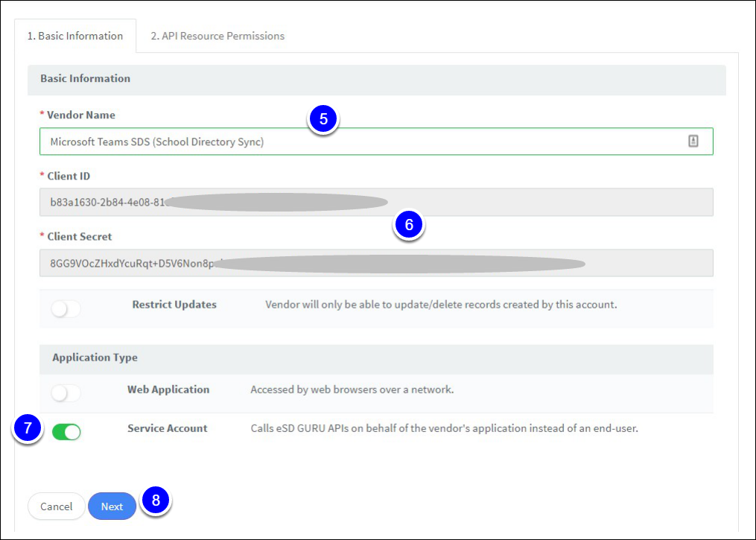Click the contact card icon in Vendor Name field
Screen dimensions: 756x540
[x=693, y=141]
